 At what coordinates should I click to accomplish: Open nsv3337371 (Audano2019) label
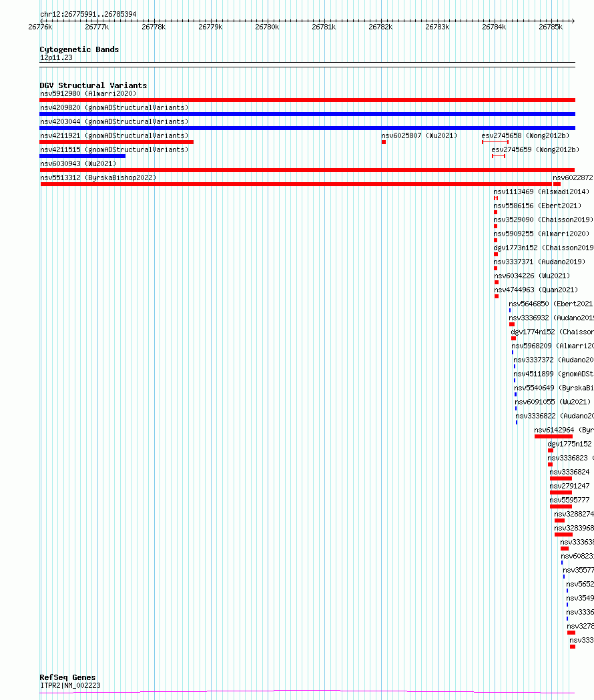(x=539, y=262)
